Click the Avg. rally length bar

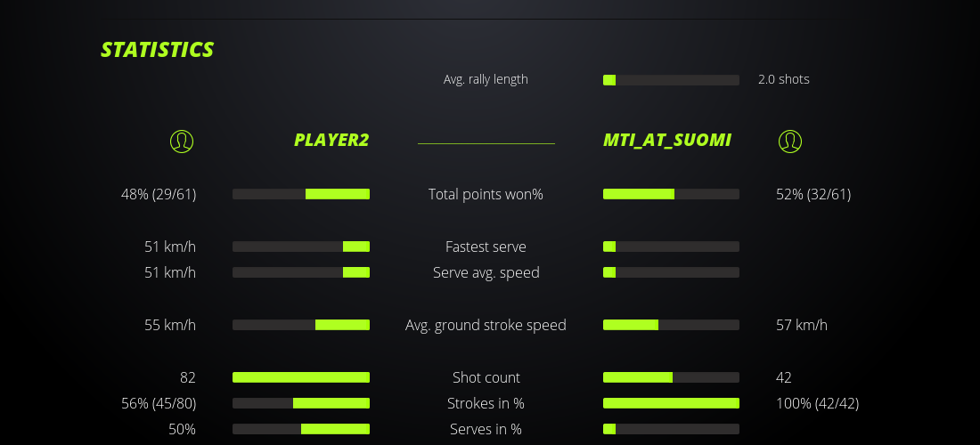click(x=671, y=80)
